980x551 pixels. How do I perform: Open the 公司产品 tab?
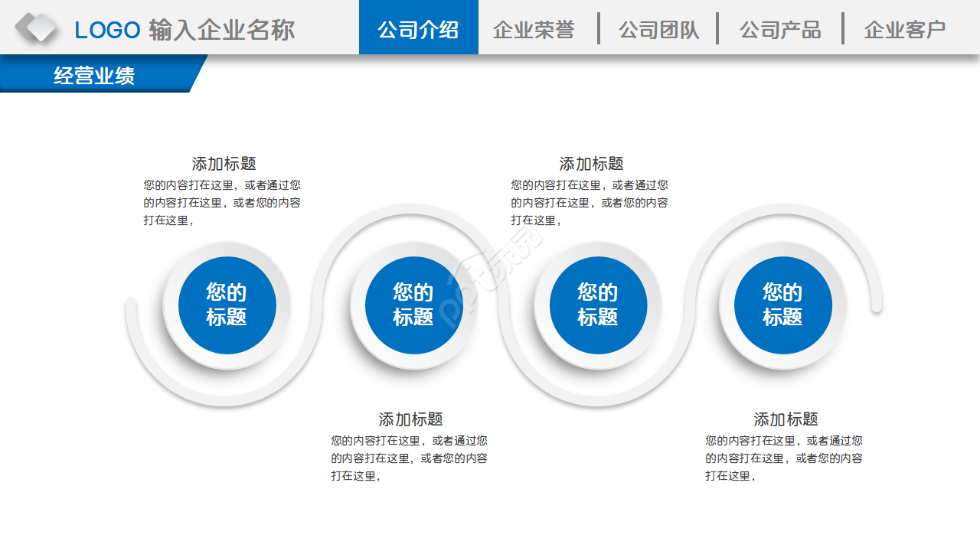point(779,30)
